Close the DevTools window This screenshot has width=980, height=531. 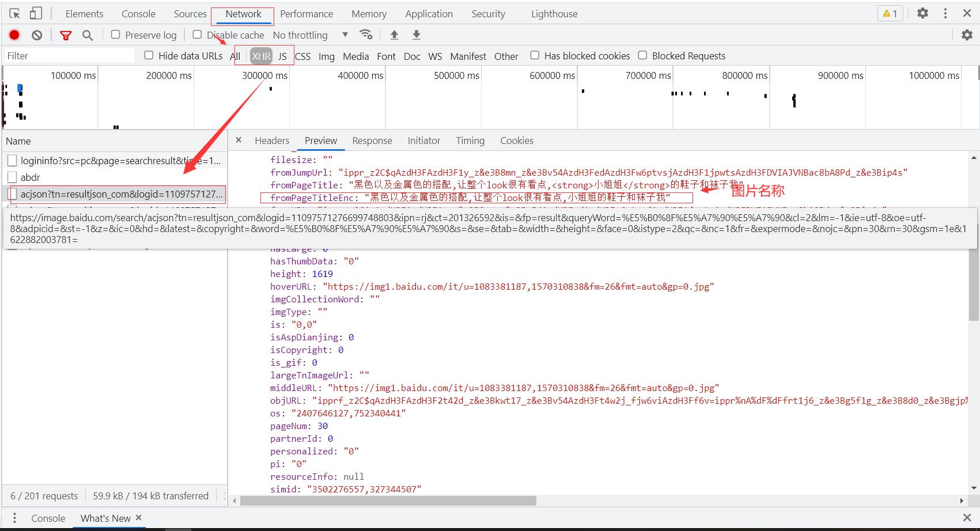(967, 13)
